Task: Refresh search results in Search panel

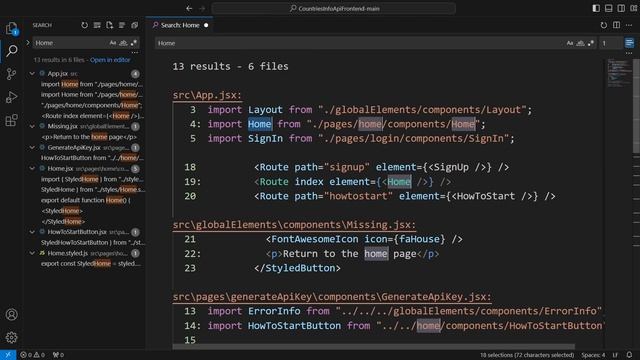Action: pyautogui.click(x=84, y=25)
